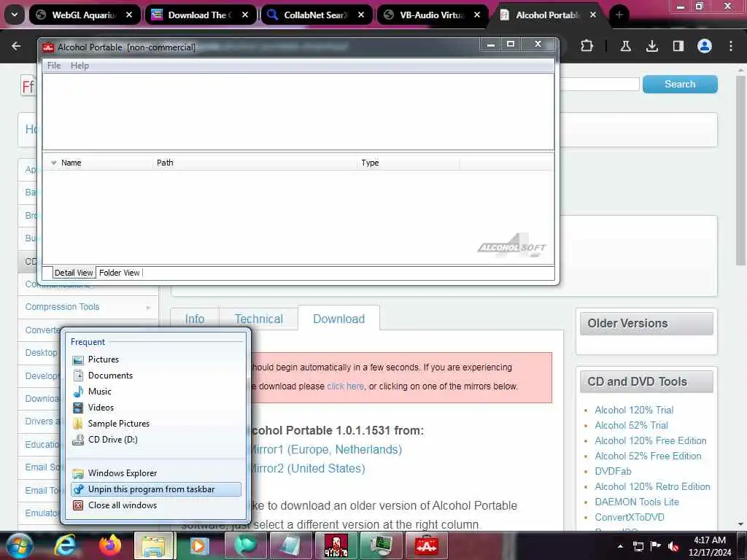Open Chrome Labs flask icon

tap(625, 46)
